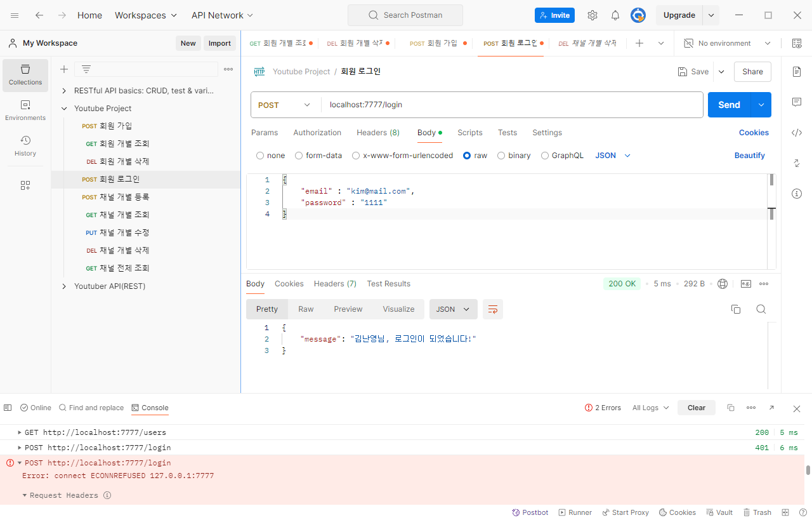The width and height of the screenshot is (812, 520).
Task: Collapse Youtube Project collection
Action: tap(64, 109)
